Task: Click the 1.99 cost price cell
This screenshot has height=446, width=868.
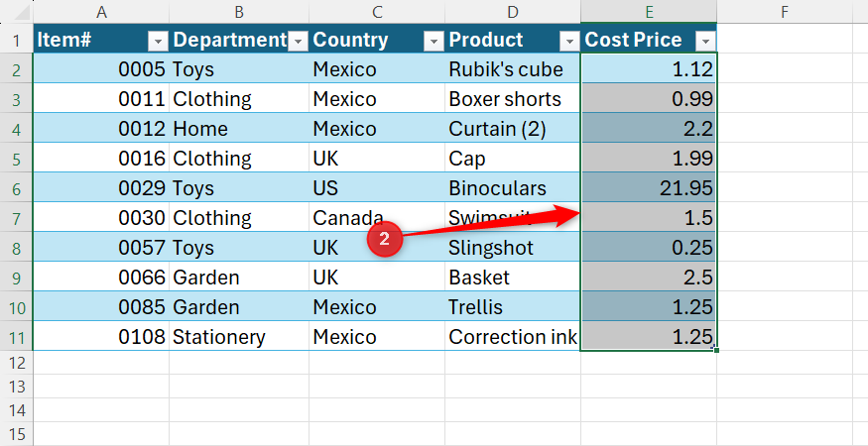Action: point(649,159)
